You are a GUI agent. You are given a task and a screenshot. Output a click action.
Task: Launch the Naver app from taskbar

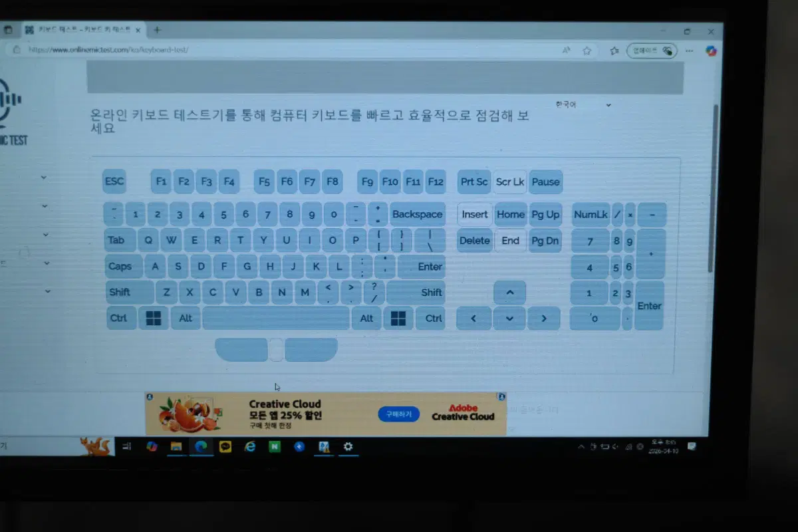tap(275, 446)
